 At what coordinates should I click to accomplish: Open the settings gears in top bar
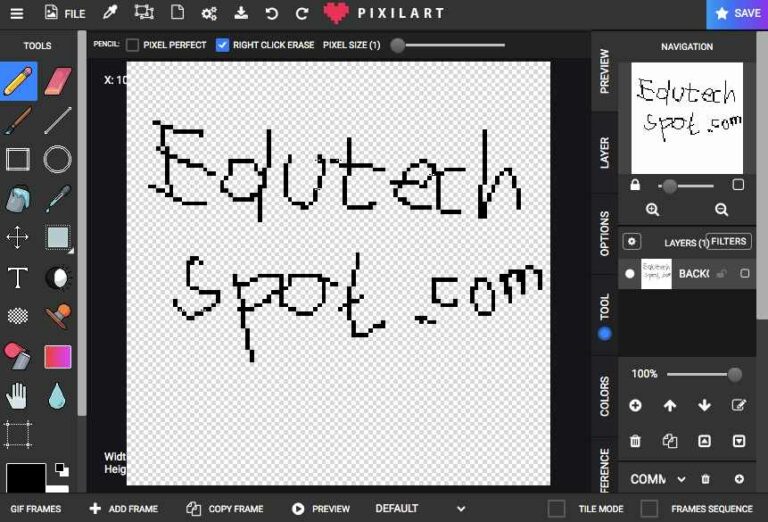(x=209, y=13)
